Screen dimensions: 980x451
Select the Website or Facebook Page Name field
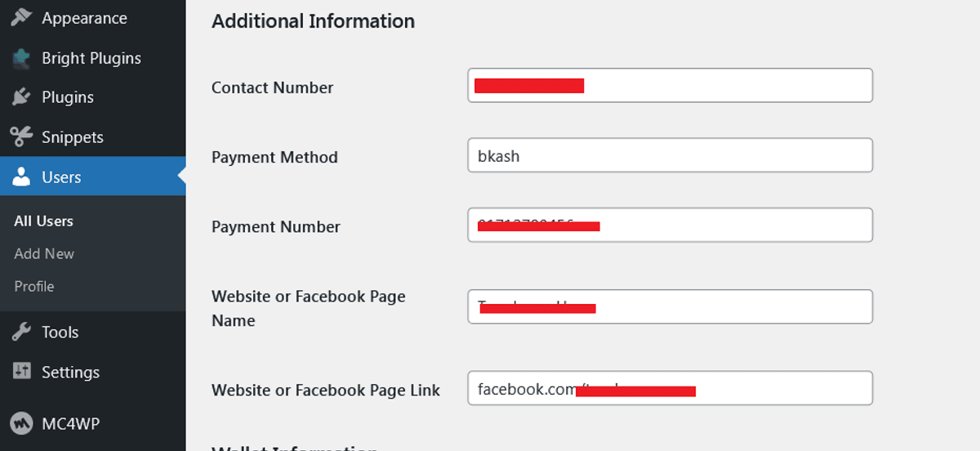pos(670,306)
